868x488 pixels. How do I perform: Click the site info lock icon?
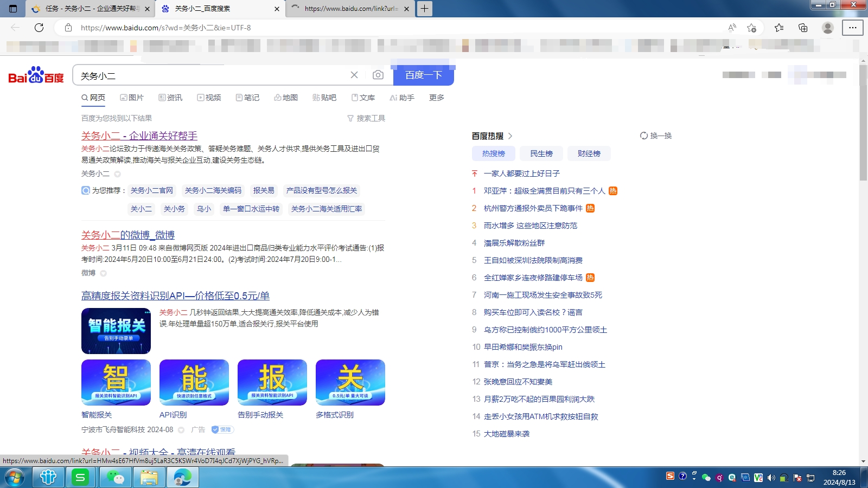point(68,28)
